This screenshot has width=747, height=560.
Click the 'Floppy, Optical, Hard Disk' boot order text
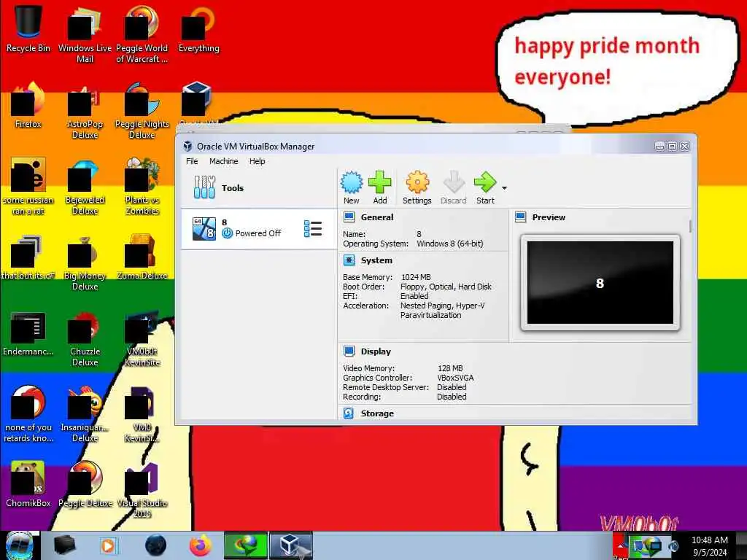point(446,287)
